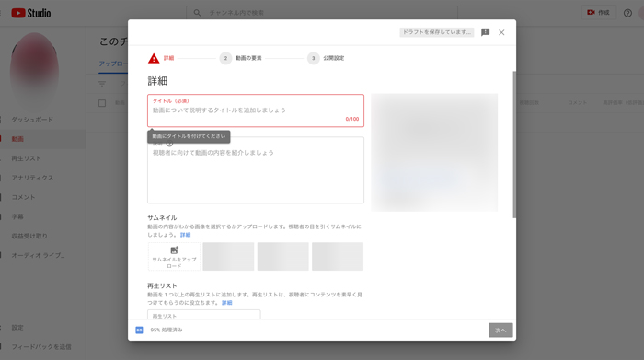The width and height of the screenshot is (644, 360).
Task: Open 詳細 link under サムネイル
Action: click(x=185, y=235)
